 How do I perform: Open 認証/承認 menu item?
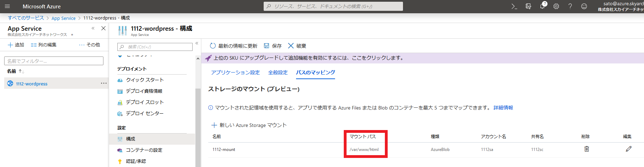[136, 161]
